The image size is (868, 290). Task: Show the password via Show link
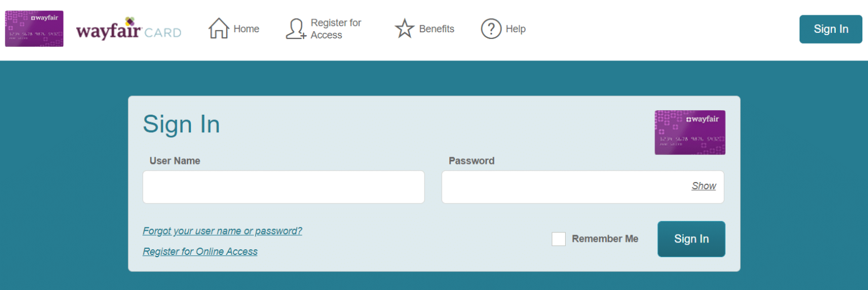(x=704, y=186)
